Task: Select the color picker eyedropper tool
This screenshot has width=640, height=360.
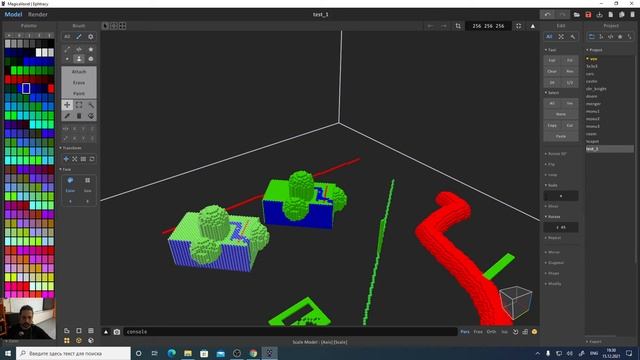Action: click(67, 116)
